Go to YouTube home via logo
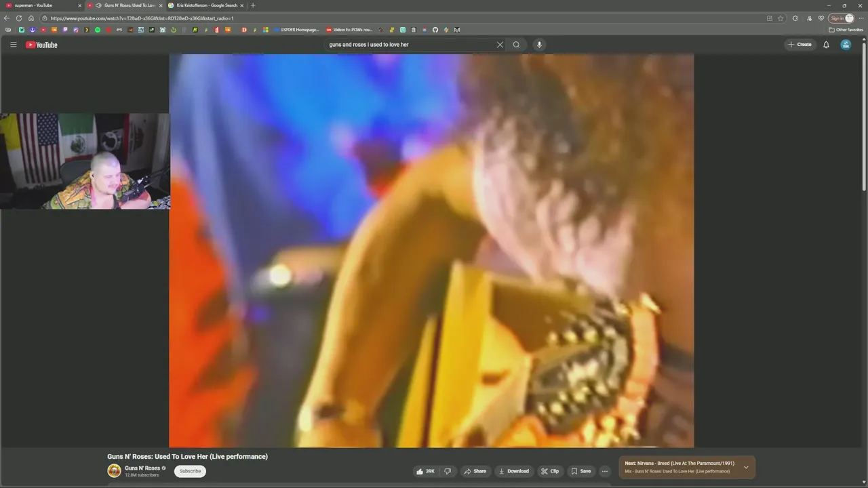Screen dimensions: 868x488 tap(41, 45)
